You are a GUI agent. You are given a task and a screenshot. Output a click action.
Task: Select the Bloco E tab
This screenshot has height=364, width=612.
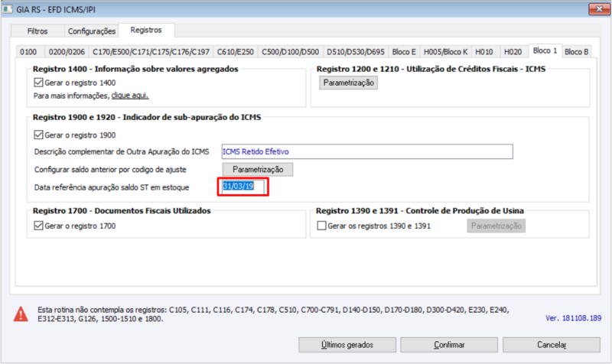404,52
